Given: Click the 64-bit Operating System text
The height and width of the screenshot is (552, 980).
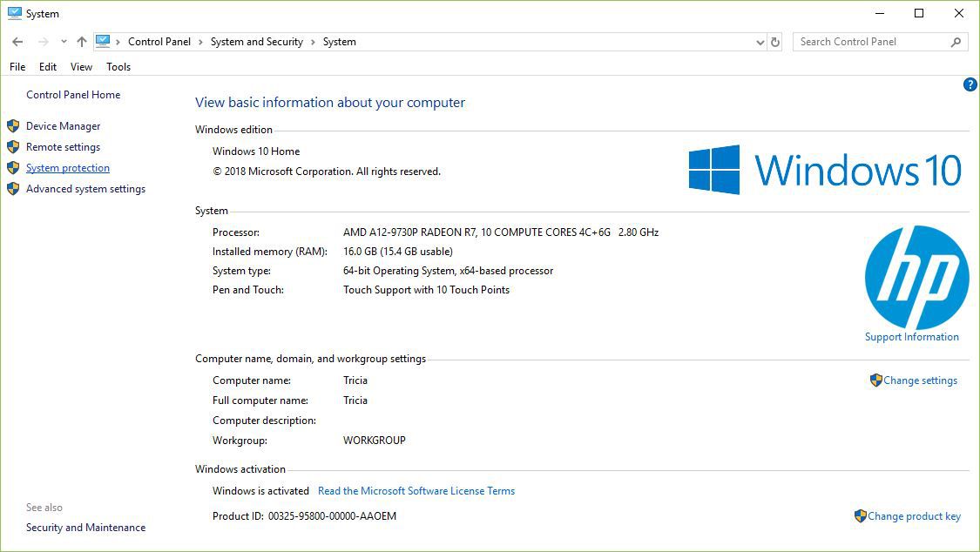Looking at the screenshot, I should 448,271.
